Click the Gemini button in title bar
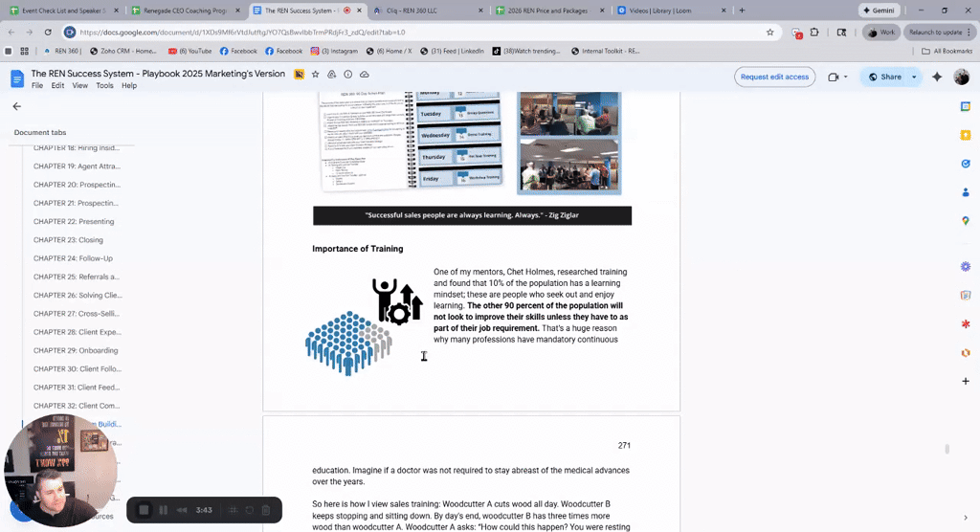This screenshot has height=532, width=980. [879, 11]
